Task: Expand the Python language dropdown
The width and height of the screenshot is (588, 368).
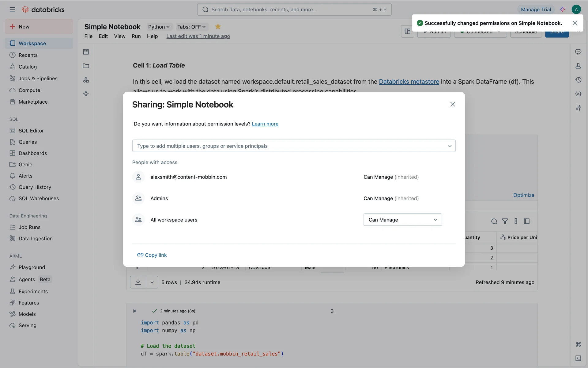Action: tap(159, 27)
